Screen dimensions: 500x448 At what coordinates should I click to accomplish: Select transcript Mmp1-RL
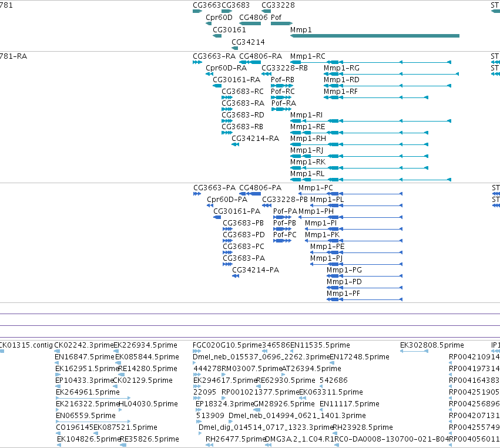[x=371, y=180]
